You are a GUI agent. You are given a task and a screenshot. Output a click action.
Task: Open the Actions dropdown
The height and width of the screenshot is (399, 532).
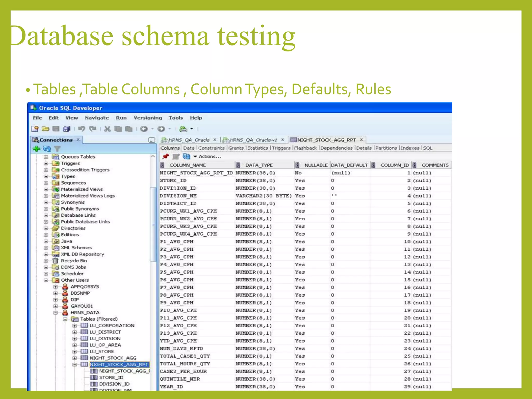coord(207,156)
